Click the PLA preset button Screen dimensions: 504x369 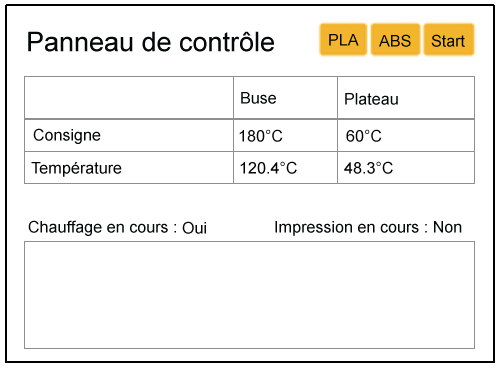coord(343,40)
